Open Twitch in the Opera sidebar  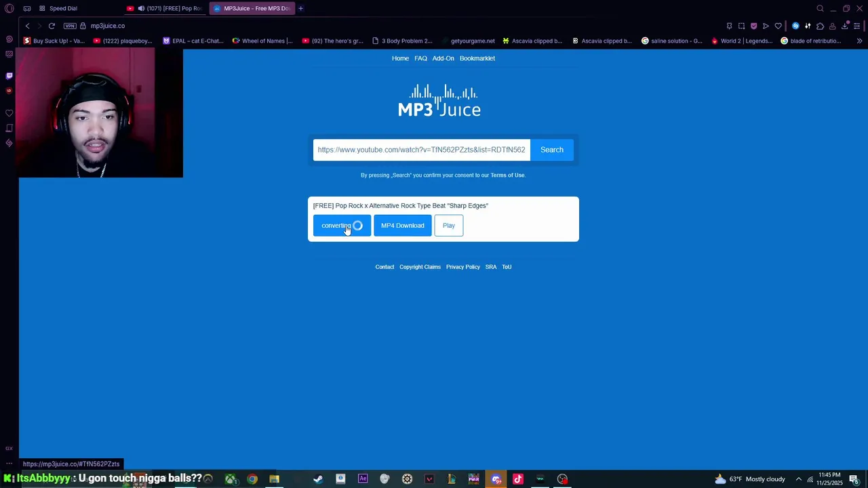click(9, 76)
